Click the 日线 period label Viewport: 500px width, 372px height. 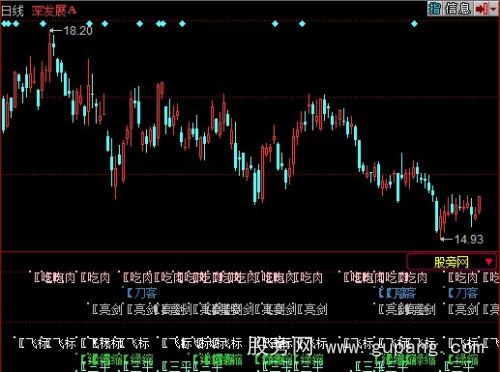click(x=13, y=11)
